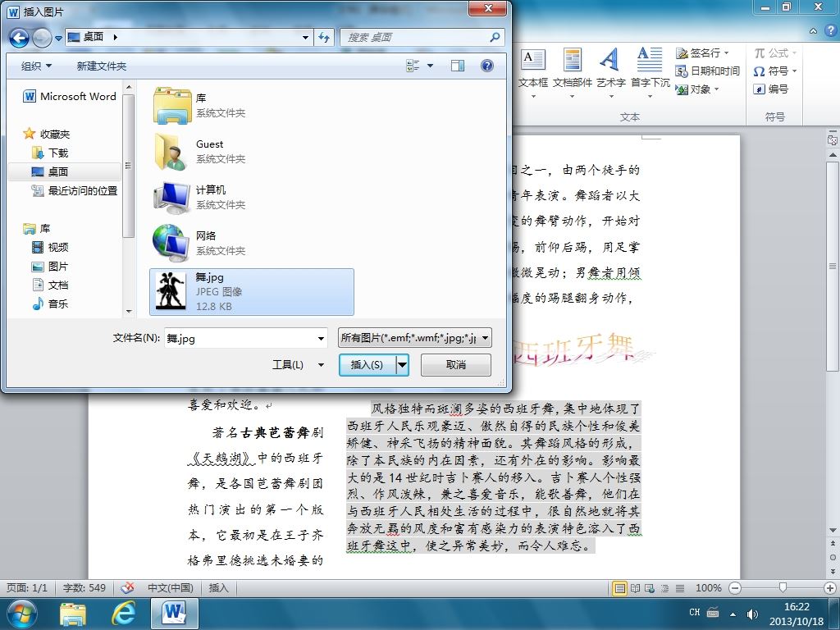Click the address bar history dropdown arrow
Screen dimensions: 840x630
pos(305,38)
